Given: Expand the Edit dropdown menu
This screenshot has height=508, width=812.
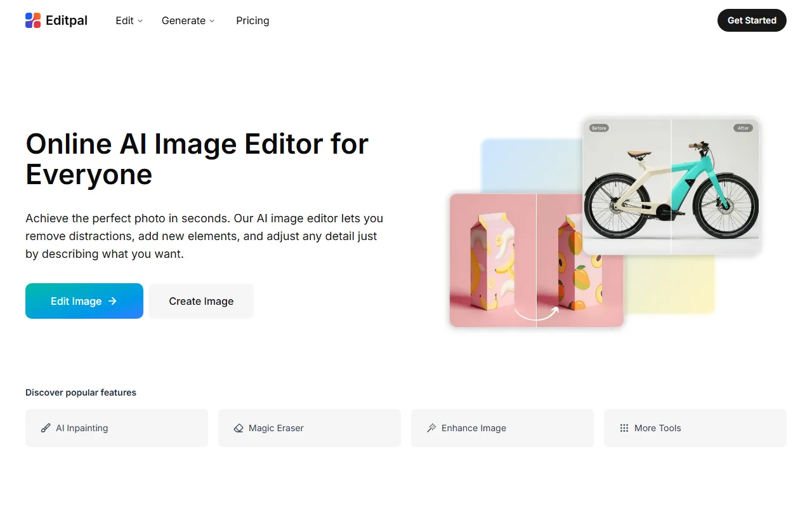Looking at the screenshot, I should (129, 20).
